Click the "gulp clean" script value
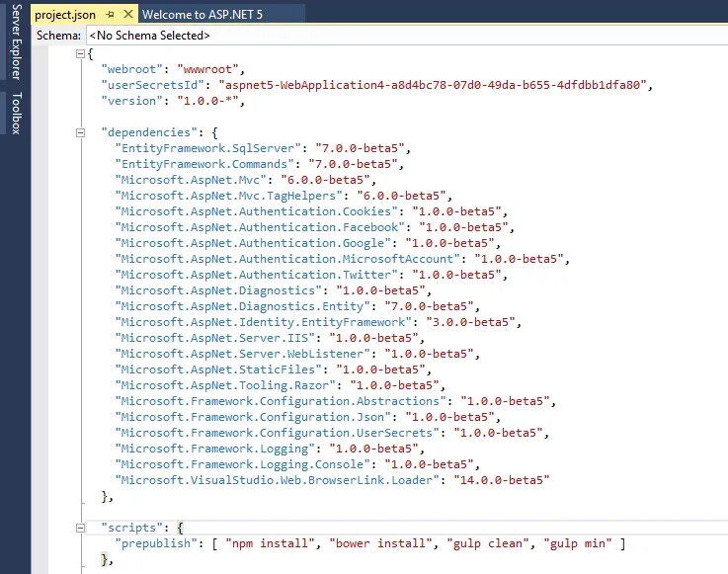The width and height of the screenshot is (728, 574). point(488,543)
